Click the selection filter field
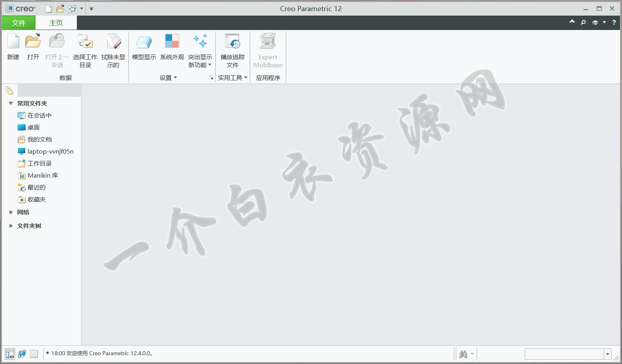This screenshot has height=364, width=622. pyautogui.click(x=564, y=354)
